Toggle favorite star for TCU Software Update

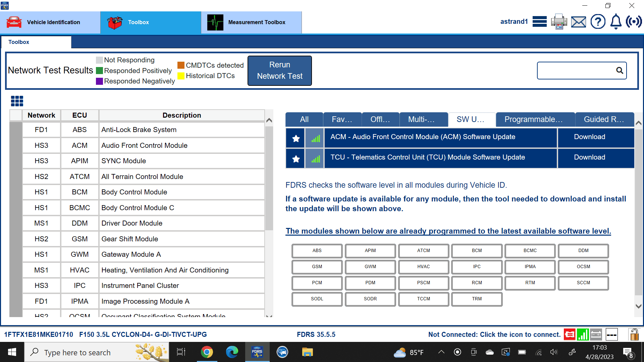[x=296, y=159]
